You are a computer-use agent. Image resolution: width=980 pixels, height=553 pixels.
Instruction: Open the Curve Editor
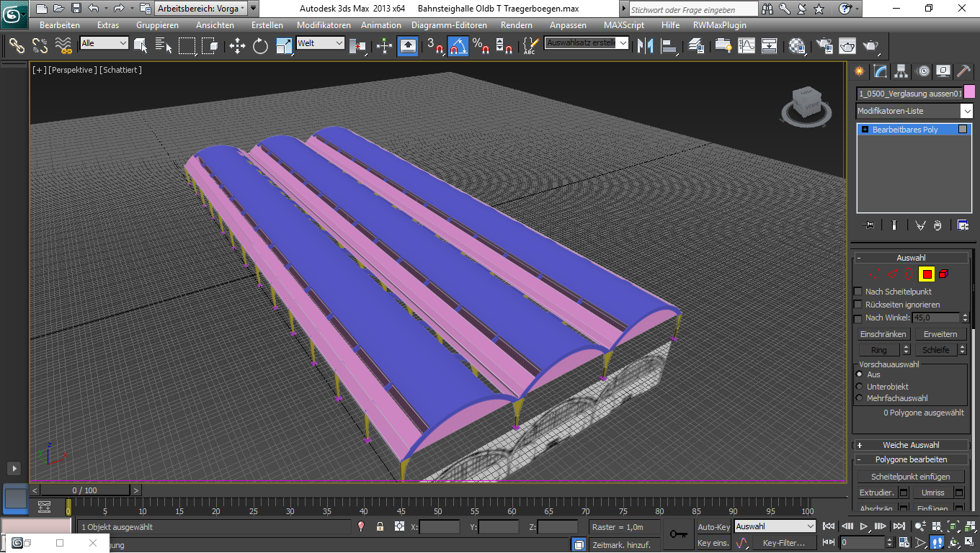tap(747, 46)
